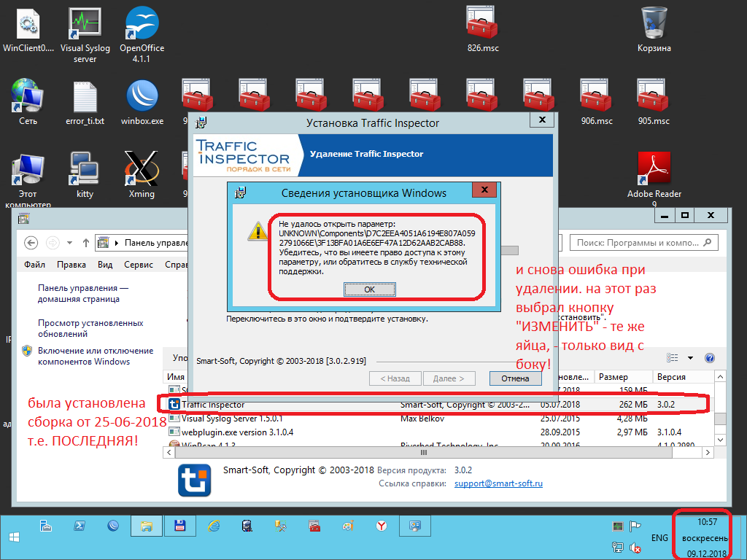Click the programs list scroll down arrow
Screen dimensions: 747x560
click(720, 440)
